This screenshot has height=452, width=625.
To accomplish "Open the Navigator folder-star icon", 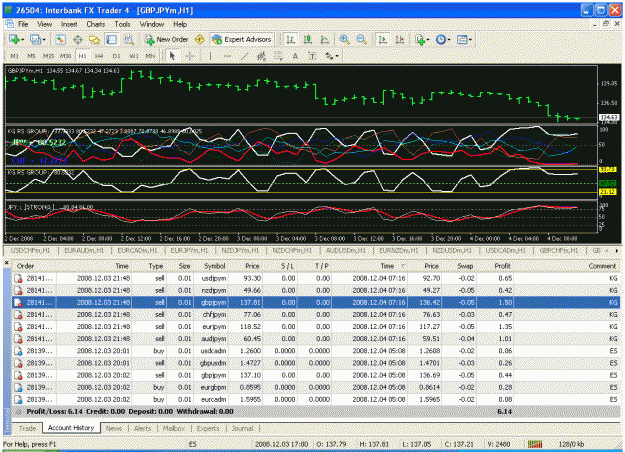I will click(x=94, y=39).
